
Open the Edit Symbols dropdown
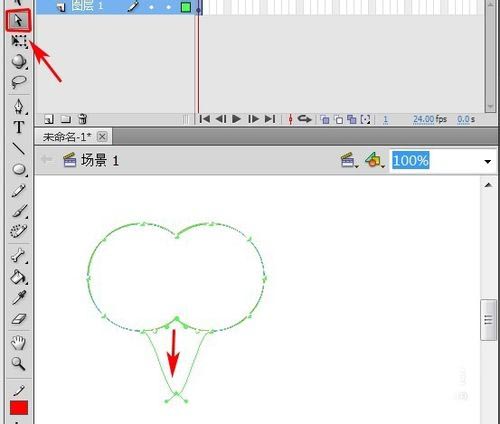click(x=375, y=160)
